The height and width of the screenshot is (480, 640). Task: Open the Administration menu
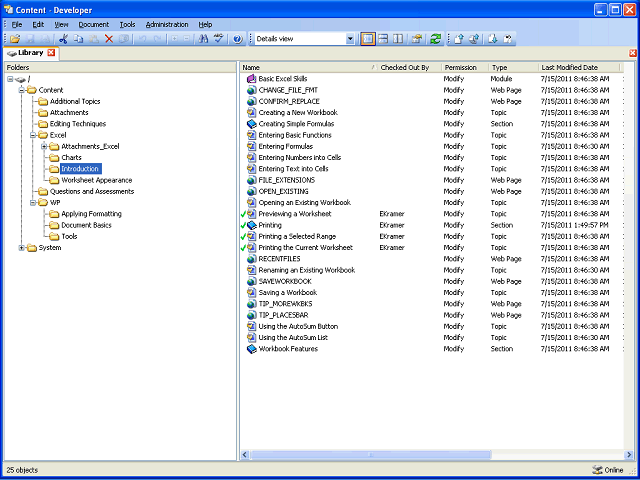(x=167, y=24)
